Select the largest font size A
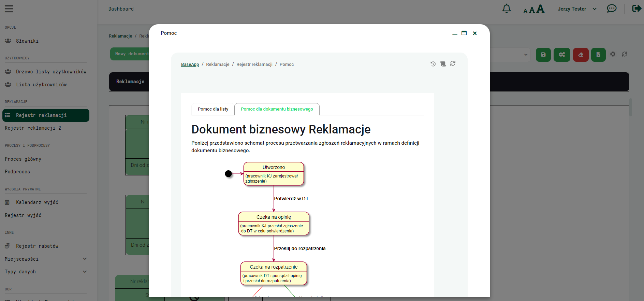This screenshot has width=644, height=301. coord(540,9)
